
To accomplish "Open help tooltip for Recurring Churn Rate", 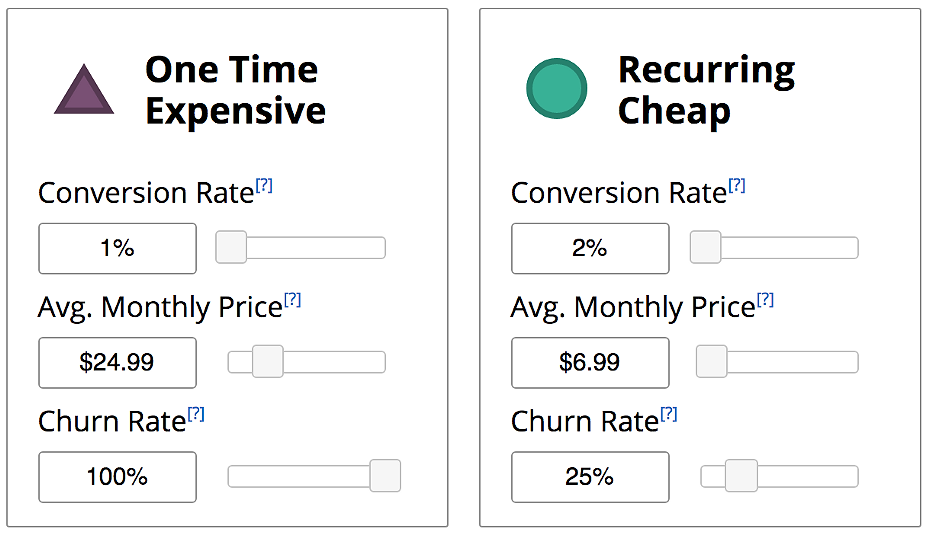I will click(669, 414).
